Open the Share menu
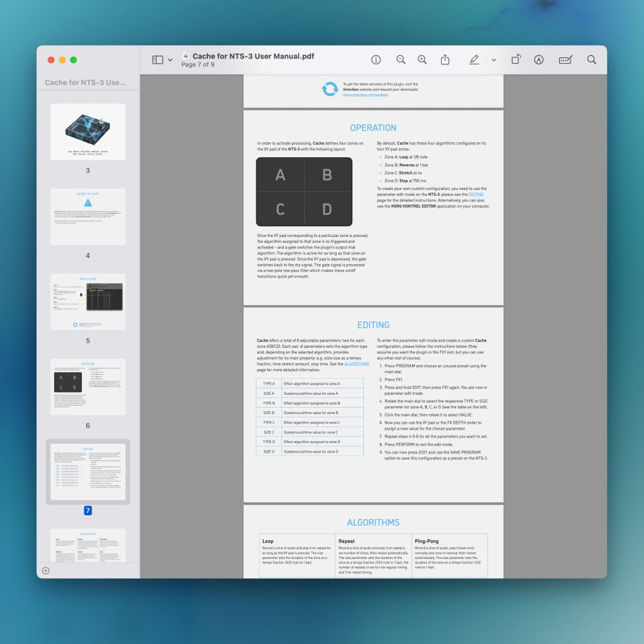Image resolution: width=644 pixels, height=644 pixels. click(445, 60)
